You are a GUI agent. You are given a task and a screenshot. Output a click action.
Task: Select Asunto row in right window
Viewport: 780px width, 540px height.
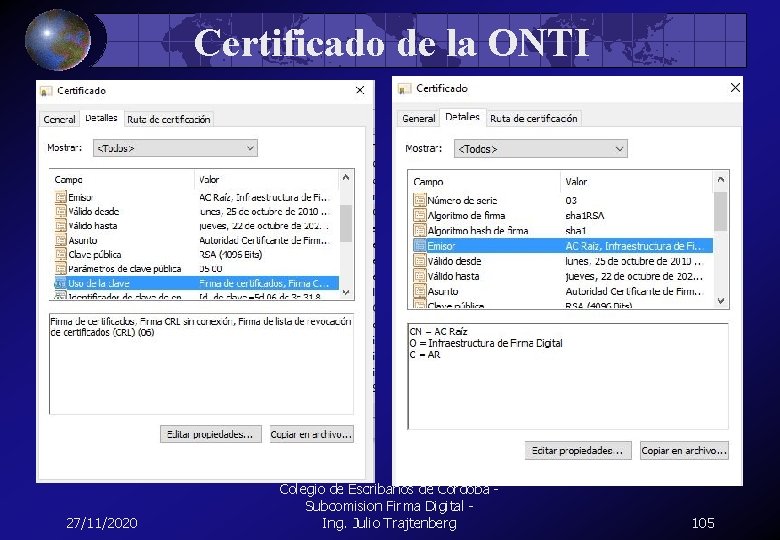point(563,291)
